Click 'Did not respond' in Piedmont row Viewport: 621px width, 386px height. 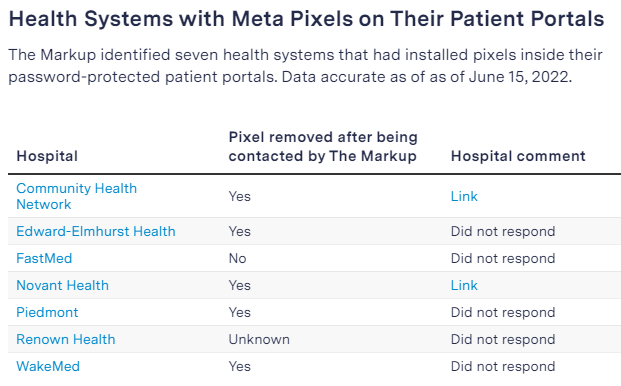click(503, 312)
